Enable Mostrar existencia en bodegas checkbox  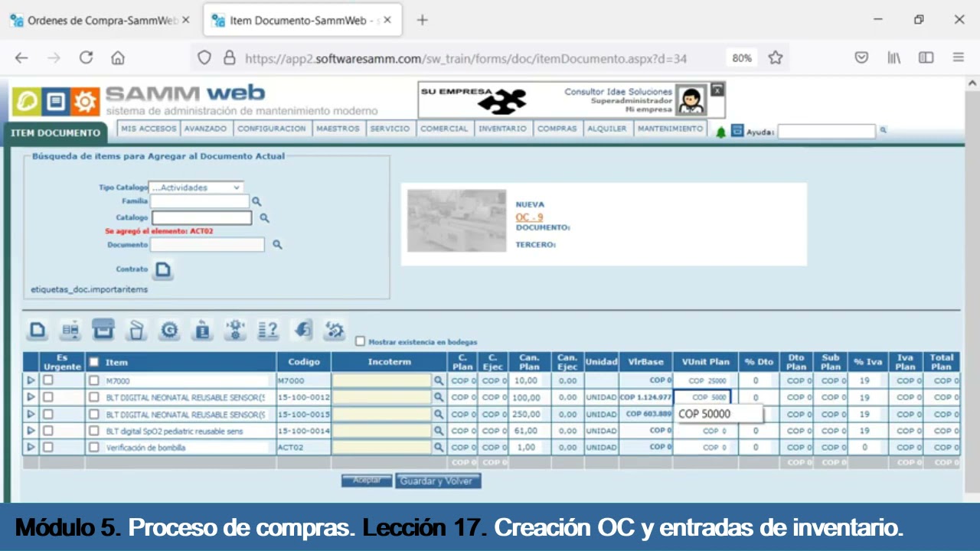(x=361, y=341)
